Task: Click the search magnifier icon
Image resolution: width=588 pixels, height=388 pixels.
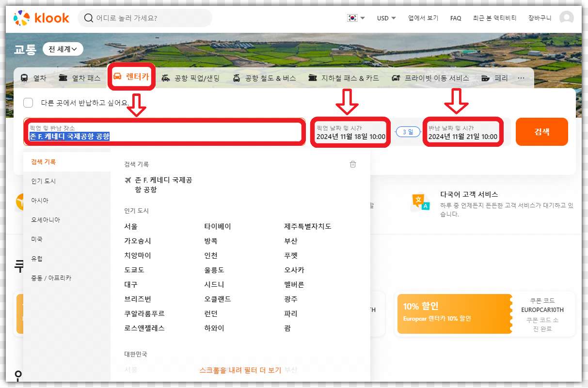Action: (89, 18)
